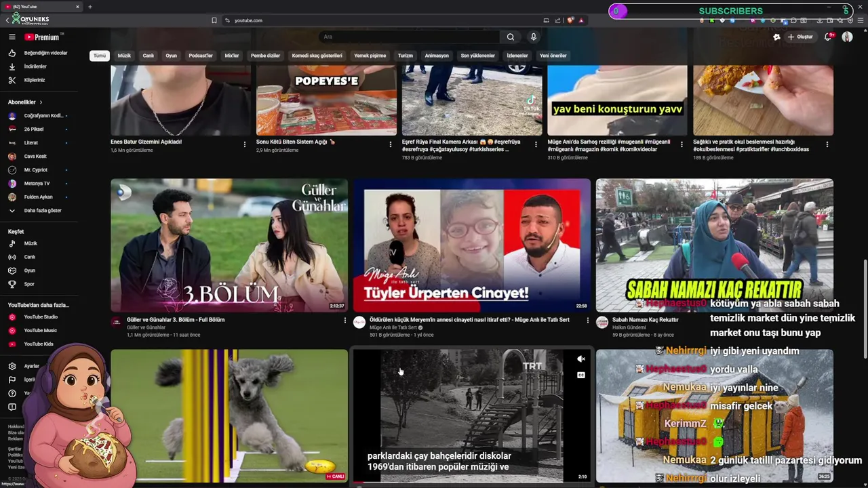
Task: Click the Oluştur create button
Action: [800, 37]
